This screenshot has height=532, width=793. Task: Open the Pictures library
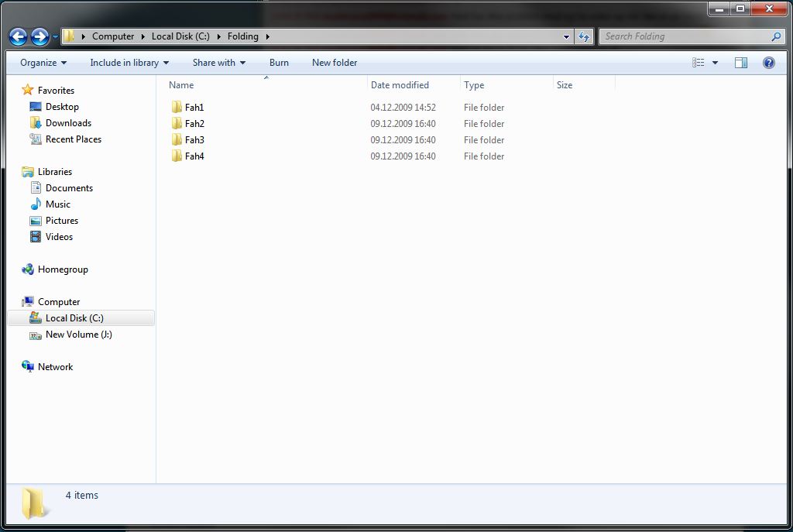(62, 220)
